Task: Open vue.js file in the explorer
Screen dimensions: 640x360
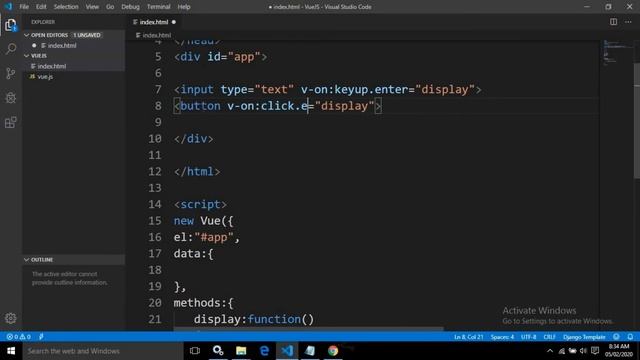Action: tap(45, 76)
